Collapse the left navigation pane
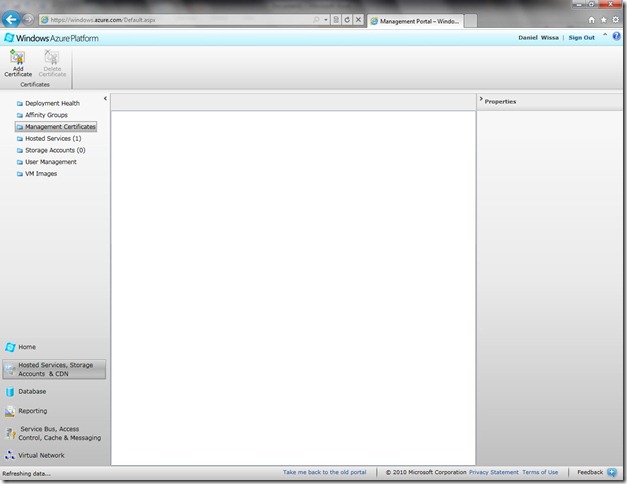Viewport: 627px width, 484px height. click(105, 99)
